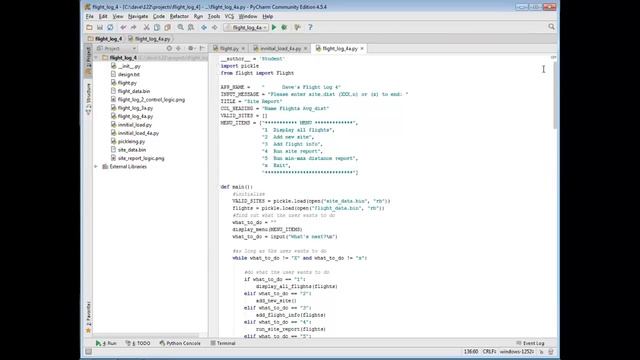640x360 pixels.
Task: Click the lock read-only icon in status bar
Action: [x=542, y=351]
